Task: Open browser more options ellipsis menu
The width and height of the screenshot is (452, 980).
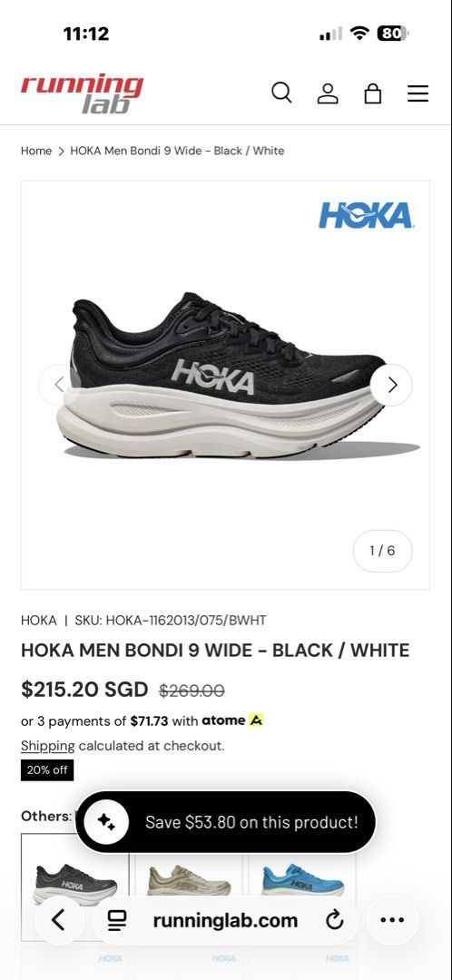Action: click(392, 920)
